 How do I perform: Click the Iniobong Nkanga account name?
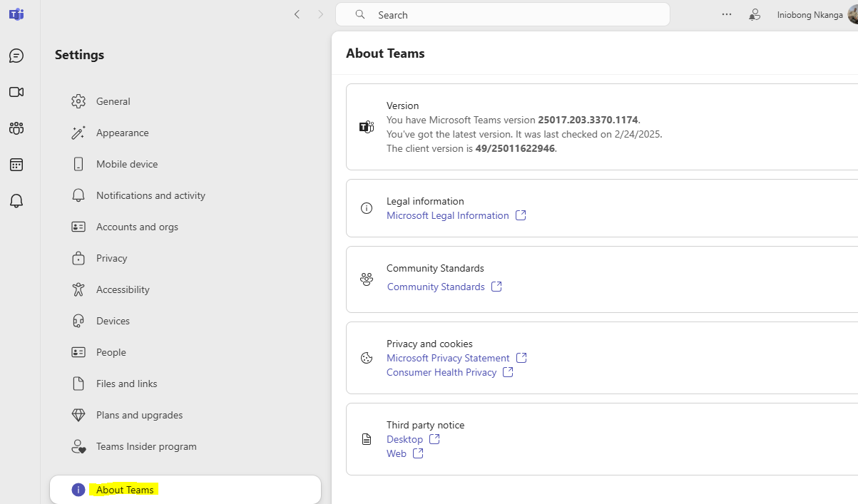[x=810, y=14]
